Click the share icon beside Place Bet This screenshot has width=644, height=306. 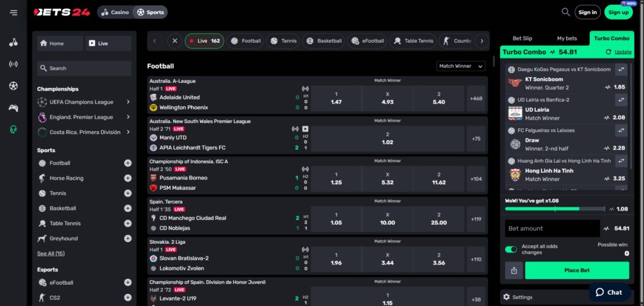tap(514, 271)
